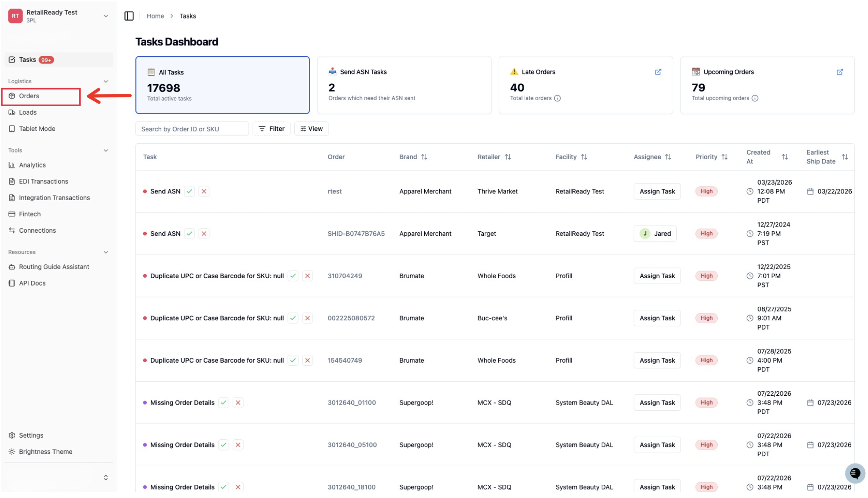Image resolution: width=868 pixels, height=498 pixels.
Task: Open the Filter button
Action: (271, 129)
